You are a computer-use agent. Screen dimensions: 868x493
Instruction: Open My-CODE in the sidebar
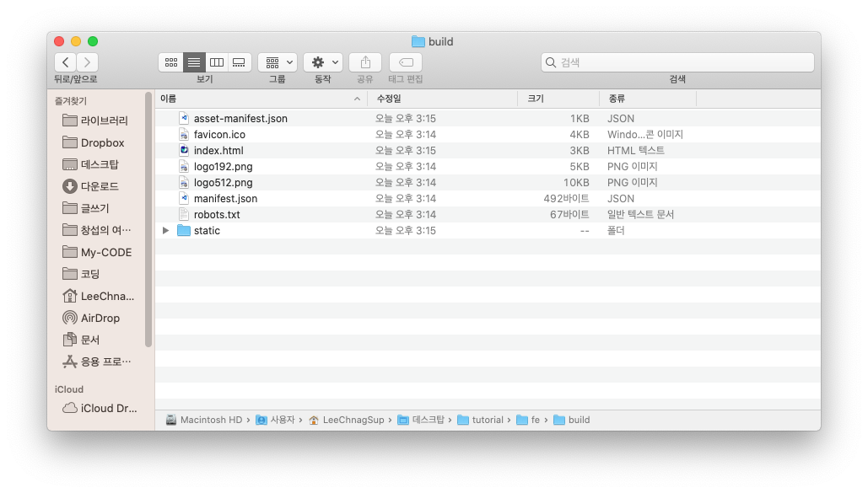tap(98, 252)
